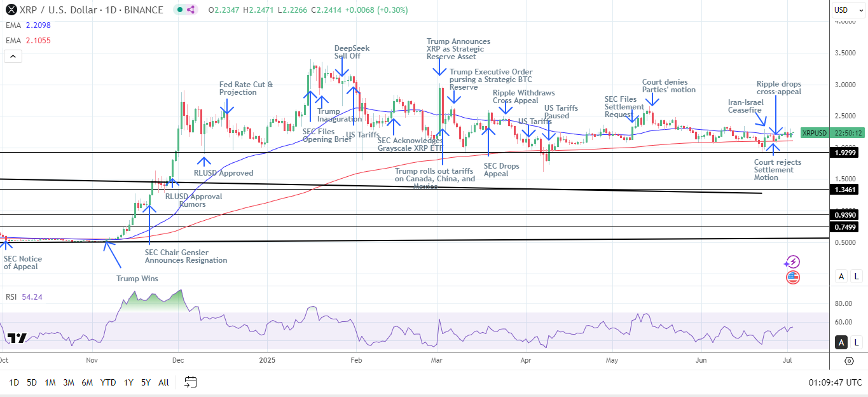Select the 'A' auto-scale icon on price axis
The image size is (868, 397).
841,276
